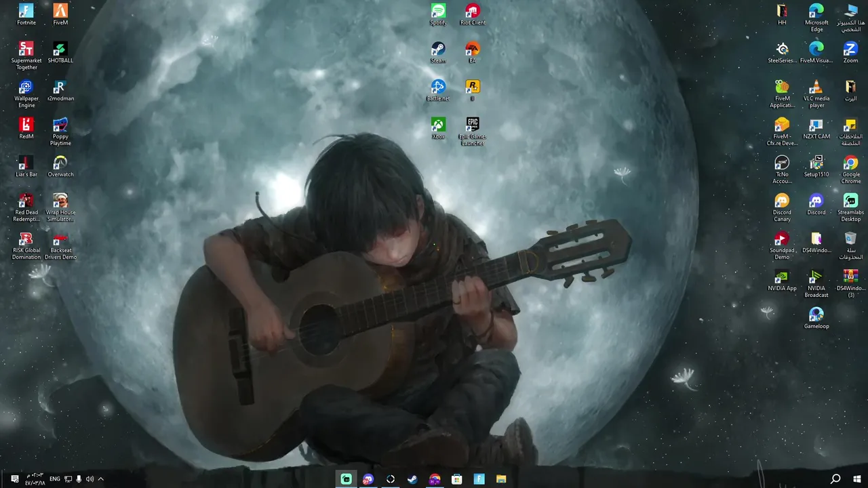
Task: Select the RISK Global Domination icon
Action: [x=26, y=245]
